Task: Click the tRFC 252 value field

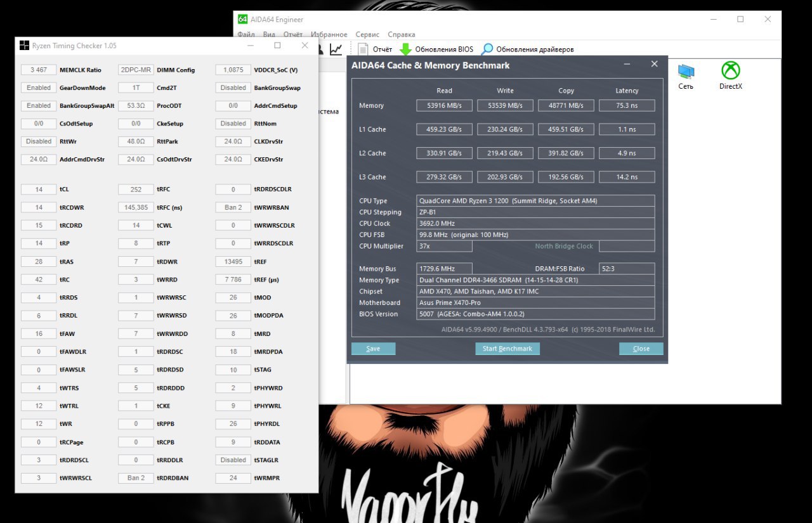Action: tap(136, 189)
